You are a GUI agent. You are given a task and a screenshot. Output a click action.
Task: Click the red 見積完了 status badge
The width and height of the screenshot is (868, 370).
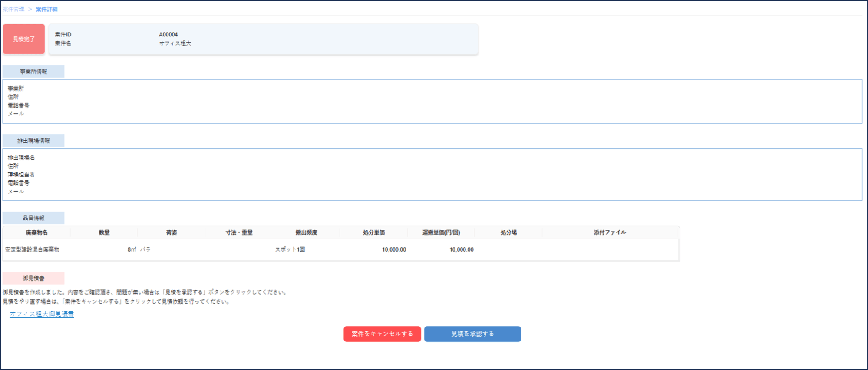click(24, 39)
